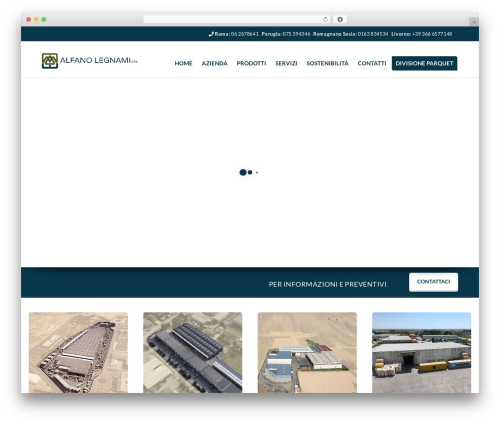Viewport: 500px width, 423px height.
Task: Click the browser download/extension icon beside the reload icon
Action: [340, 20]
